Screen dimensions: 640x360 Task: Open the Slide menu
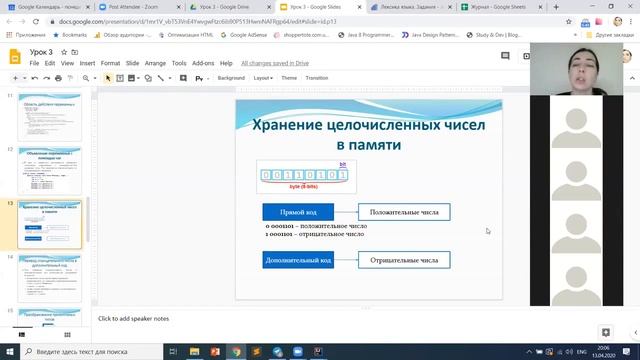132,63
